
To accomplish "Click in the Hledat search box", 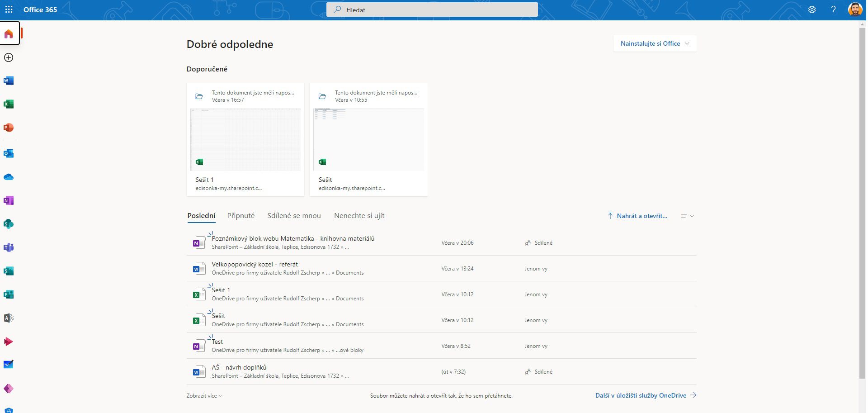I will 432,9.
